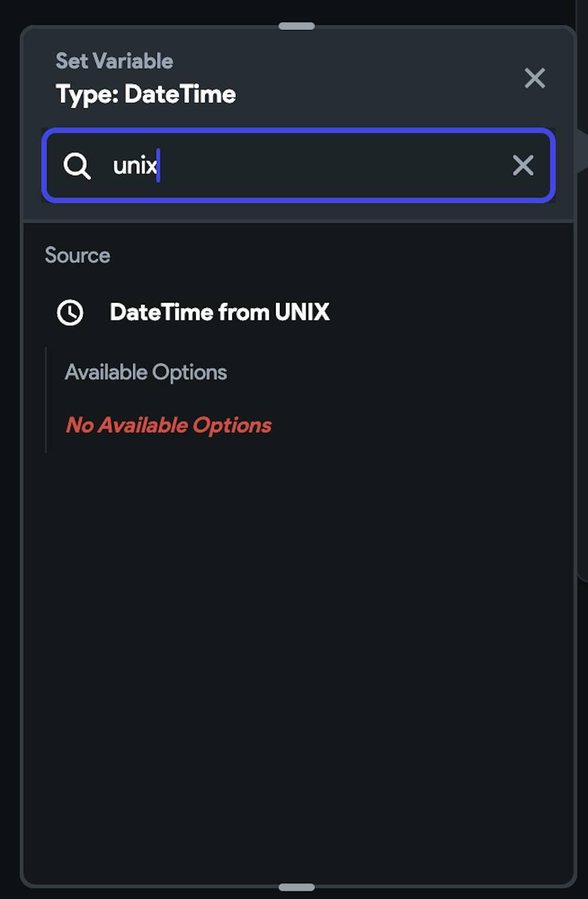Click the top drag handle of the panel
Viewport: 588px width, 899px height.
click(x=297, y=26)
